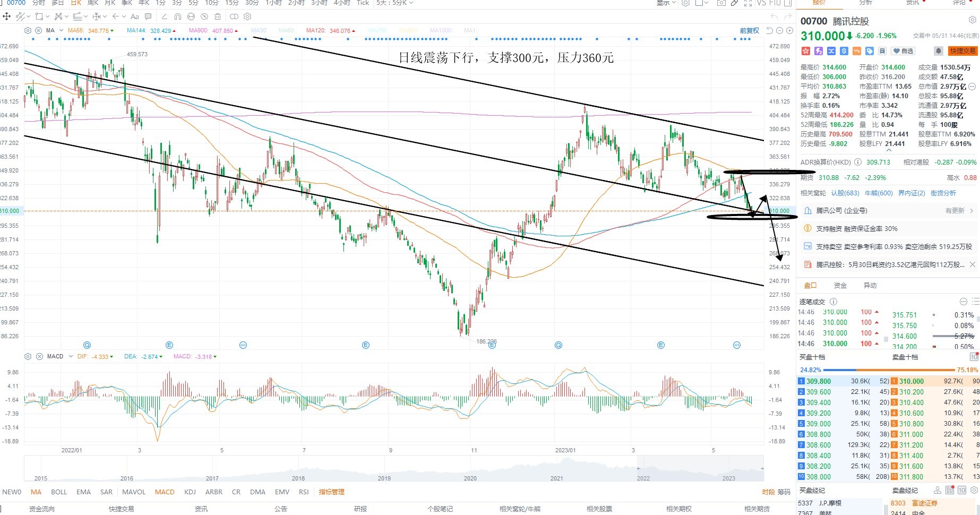Remove the MA indicator with X

click(39, 30)
